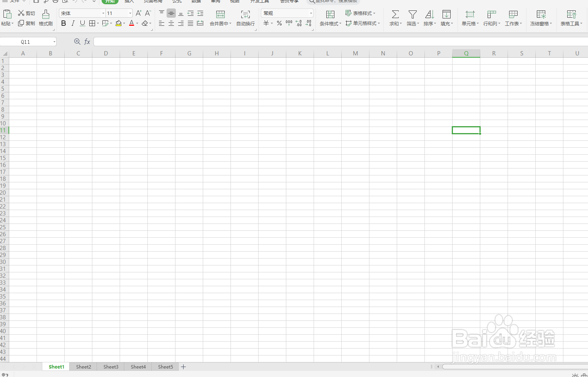Decrease indent in the alignment group

pos(190,13)
